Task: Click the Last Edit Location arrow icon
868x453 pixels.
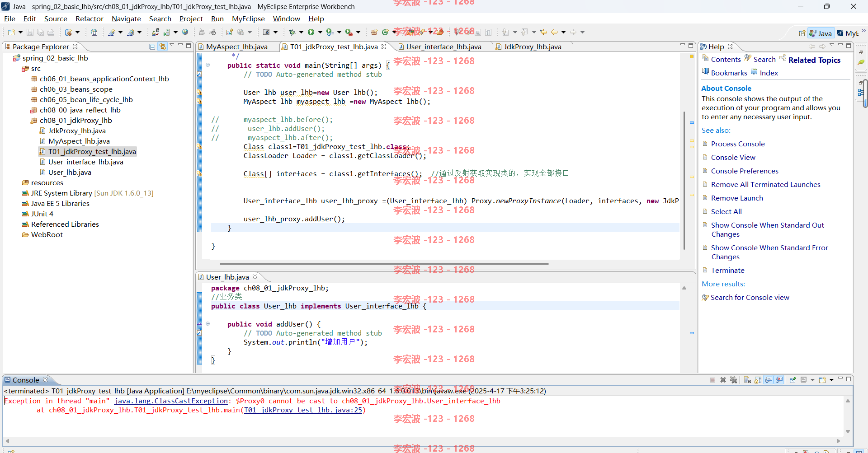Action: (543, 32)
